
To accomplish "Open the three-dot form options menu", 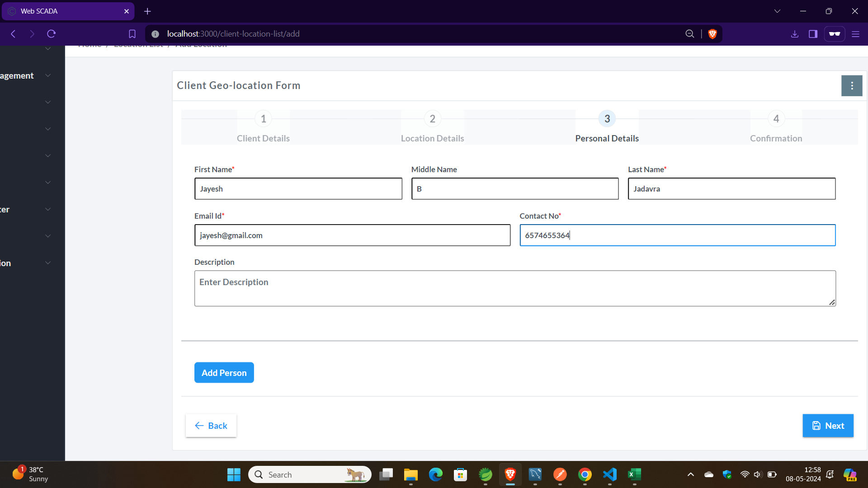I will [852, 86].
